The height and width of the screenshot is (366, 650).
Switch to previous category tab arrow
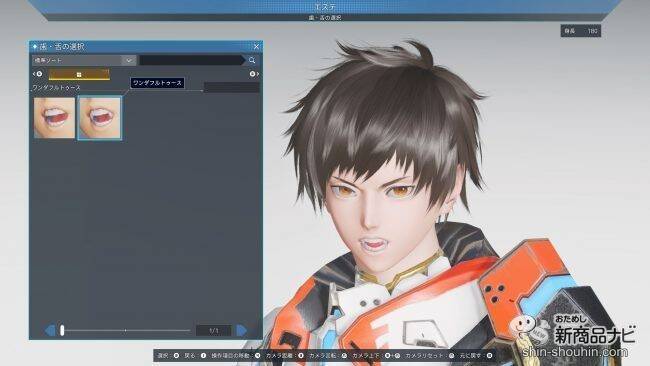click(x=37, y=74)
